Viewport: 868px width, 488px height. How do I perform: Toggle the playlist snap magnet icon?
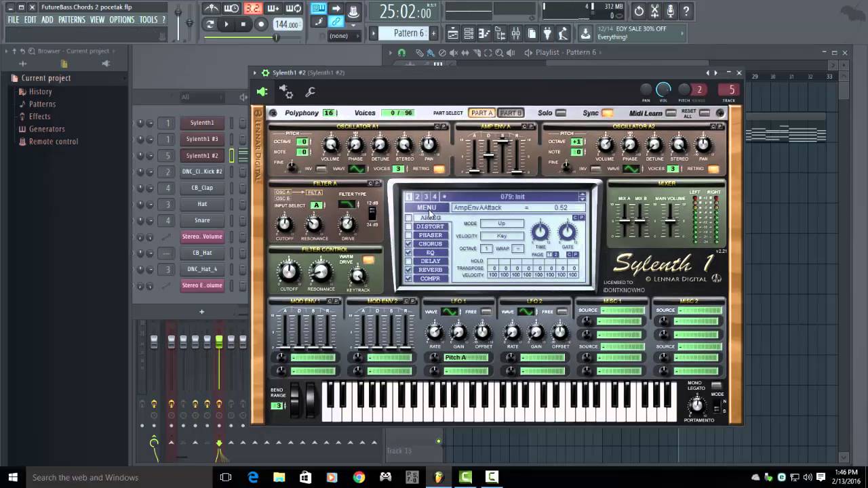[x=401, y=52]
